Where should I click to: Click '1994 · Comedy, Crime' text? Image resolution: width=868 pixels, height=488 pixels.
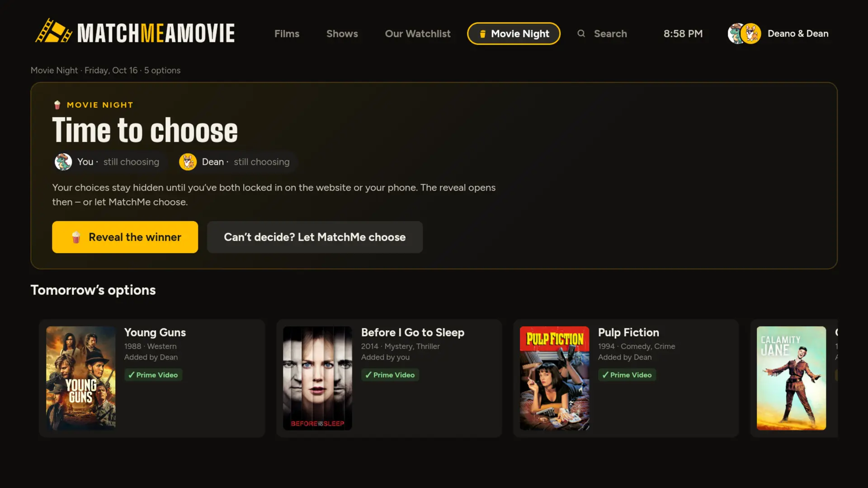pyautogui.click(x=637, y=346)
